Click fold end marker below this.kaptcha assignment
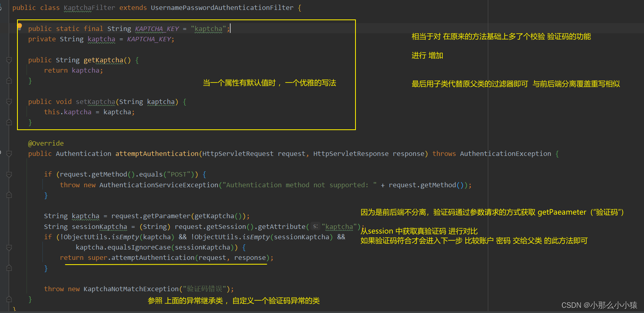The width and height of the screenshot is (644, 313). [9, 122]
